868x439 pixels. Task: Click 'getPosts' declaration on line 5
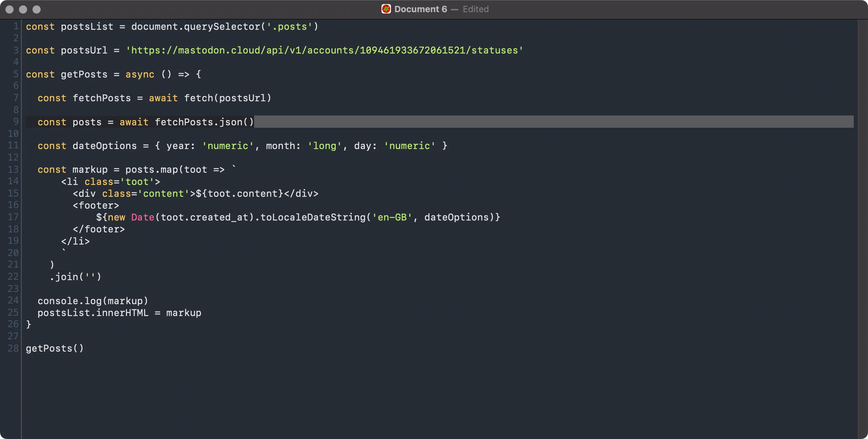point(84,74)
